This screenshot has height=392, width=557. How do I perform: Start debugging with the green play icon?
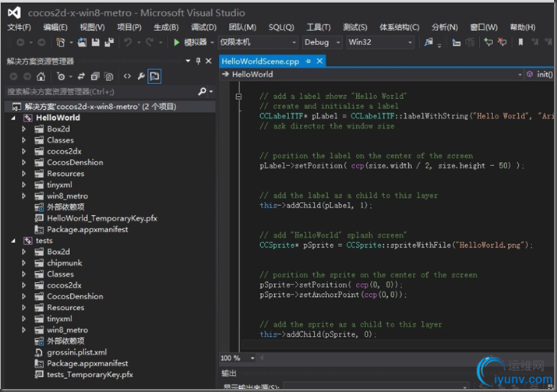176,42
